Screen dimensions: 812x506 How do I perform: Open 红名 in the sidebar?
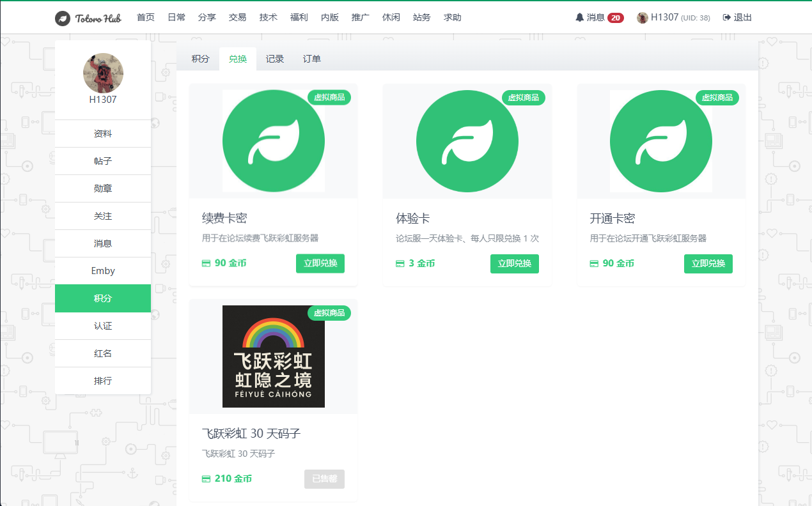(103, 353)
